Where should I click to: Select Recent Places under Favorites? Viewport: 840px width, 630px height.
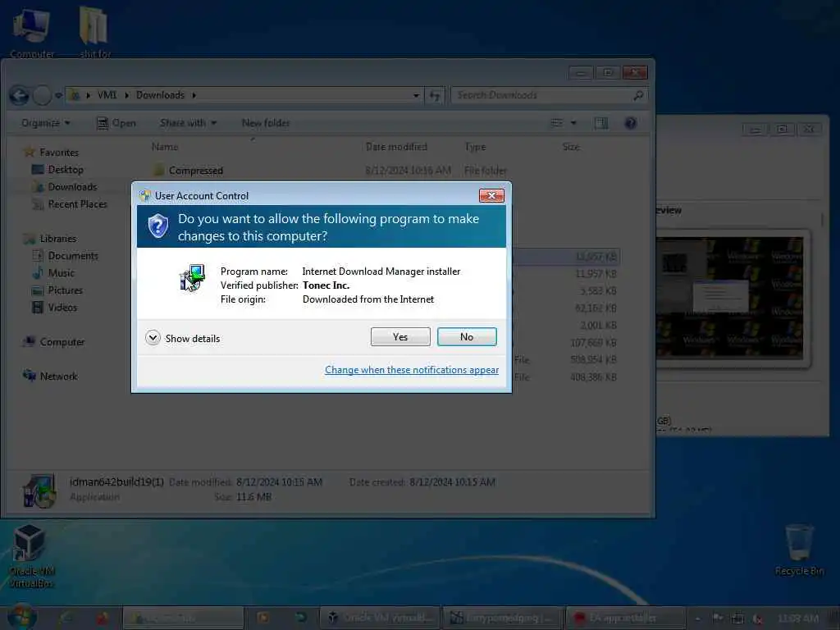[x=70, y=204]
